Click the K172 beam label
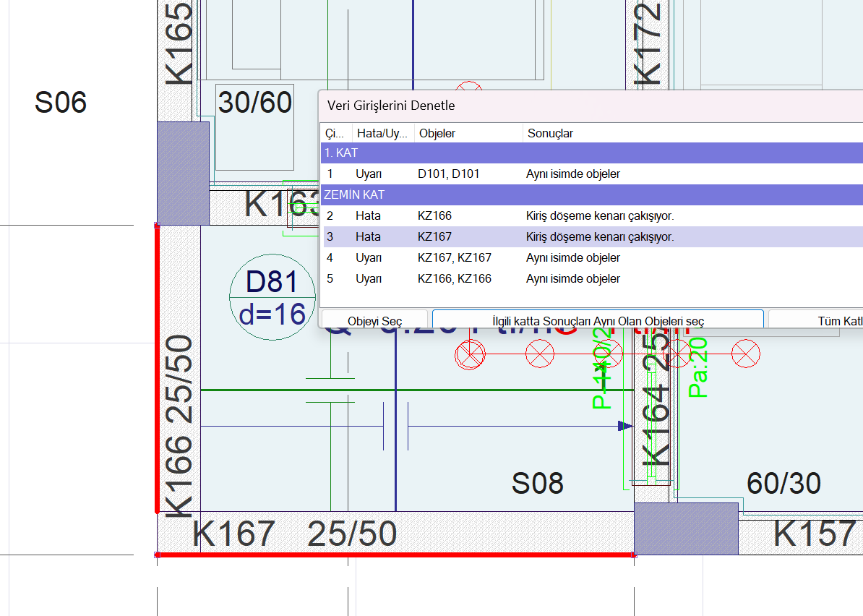863x616 pixels. pos(648,44)
